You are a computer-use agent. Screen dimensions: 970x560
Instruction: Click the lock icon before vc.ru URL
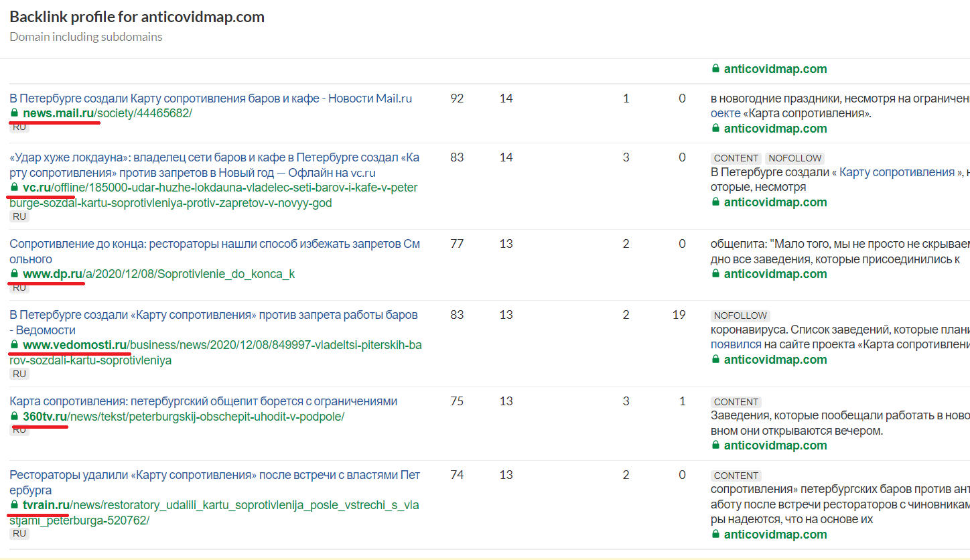click(x=14, y=188)
